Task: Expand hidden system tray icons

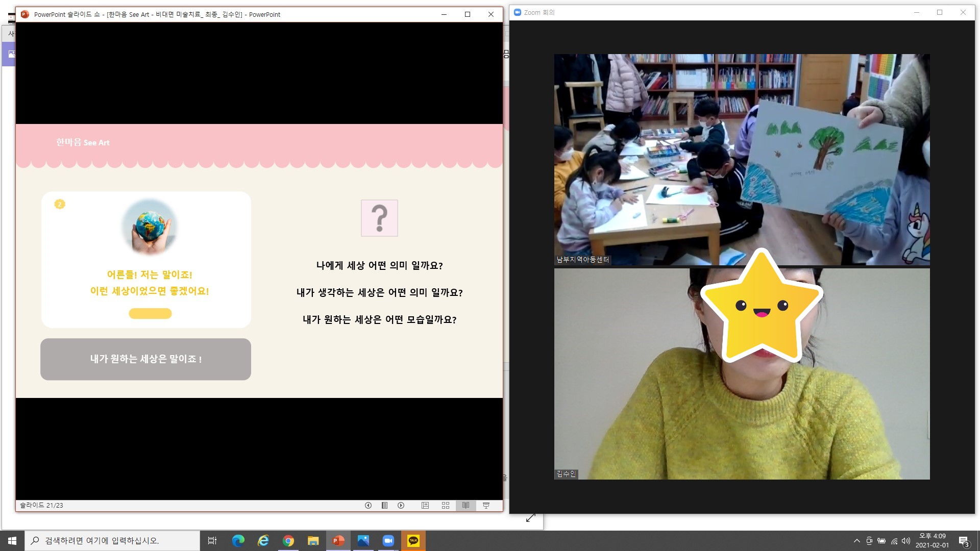Action: click(856, 541)
